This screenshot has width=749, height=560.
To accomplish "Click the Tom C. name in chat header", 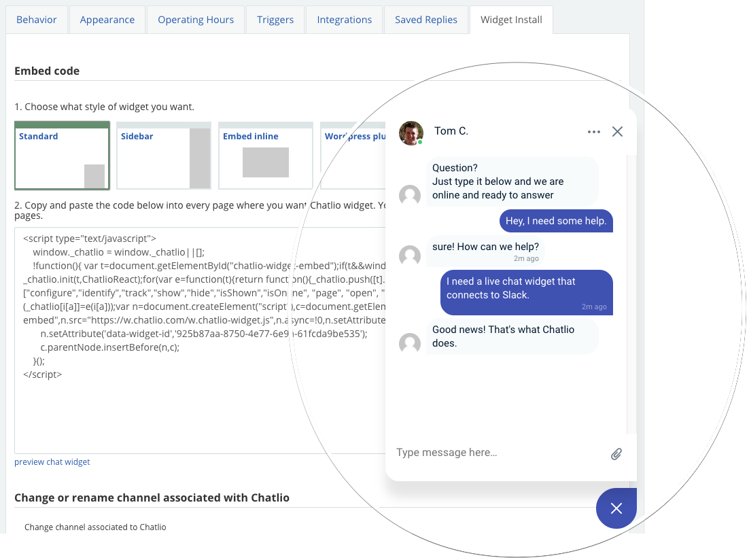I will click(451, 131).
